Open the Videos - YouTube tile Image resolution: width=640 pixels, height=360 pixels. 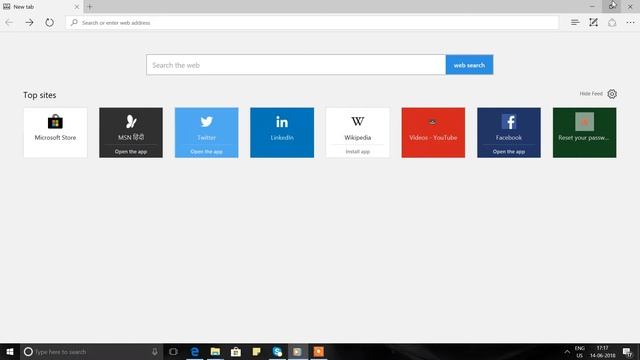click(x=433, y=133)
